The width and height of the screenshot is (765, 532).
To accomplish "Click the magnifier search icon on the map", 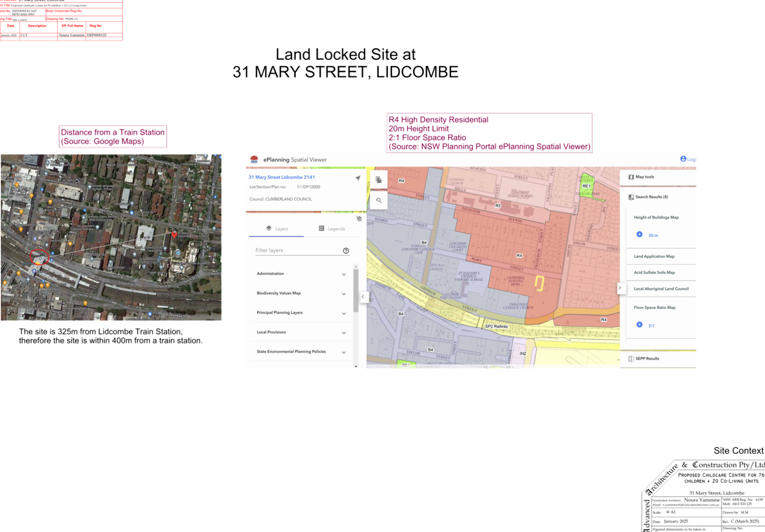I will pyautogui.click(x=379, y=200).
